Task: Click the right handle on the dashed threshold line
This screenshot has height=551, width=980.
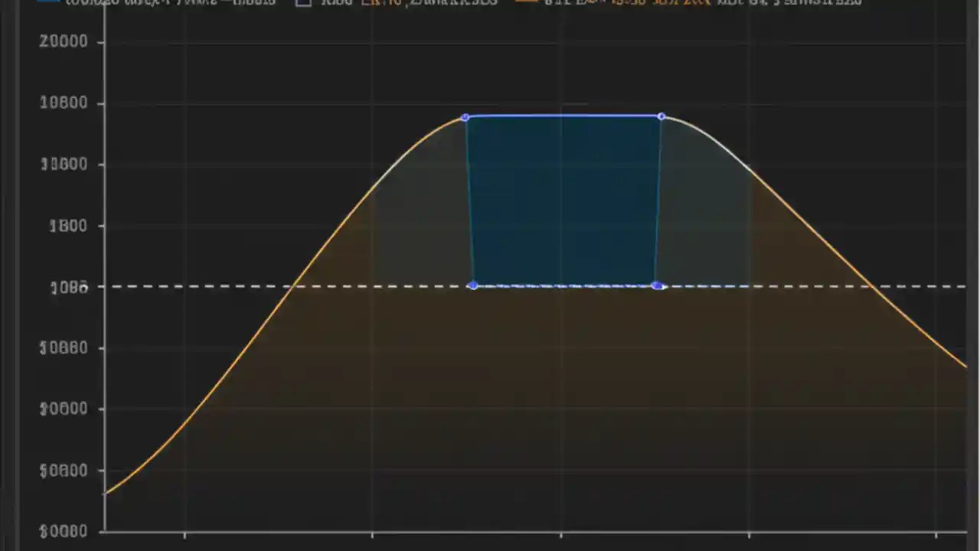Action: [x=658, y=286]
